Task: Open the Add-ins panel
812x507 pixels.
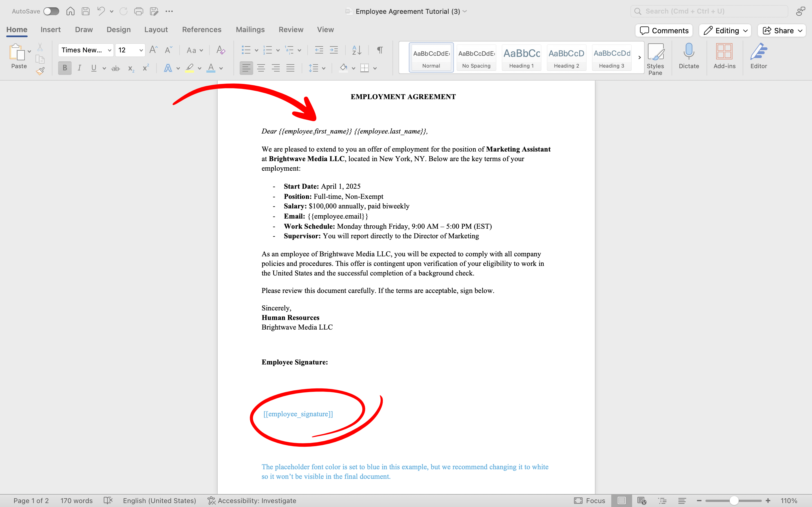Action: (724, 57)
